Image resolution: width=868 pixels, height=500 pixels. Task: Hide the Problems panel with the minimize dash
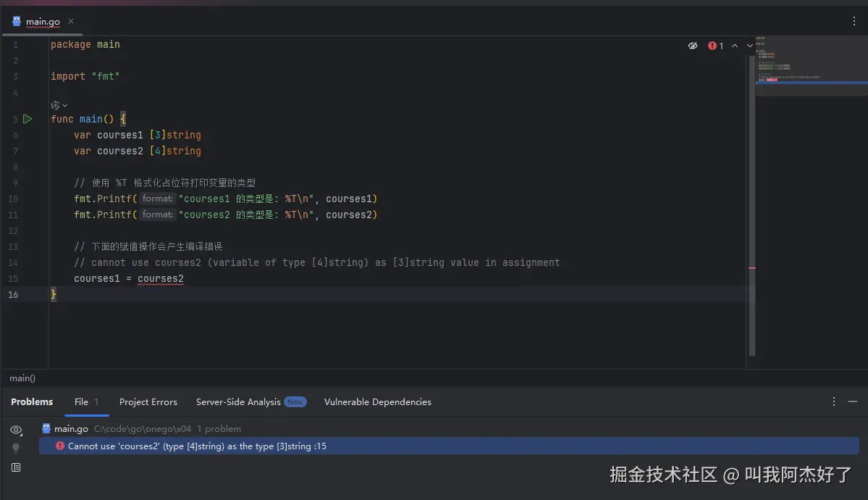coord(853,401)
